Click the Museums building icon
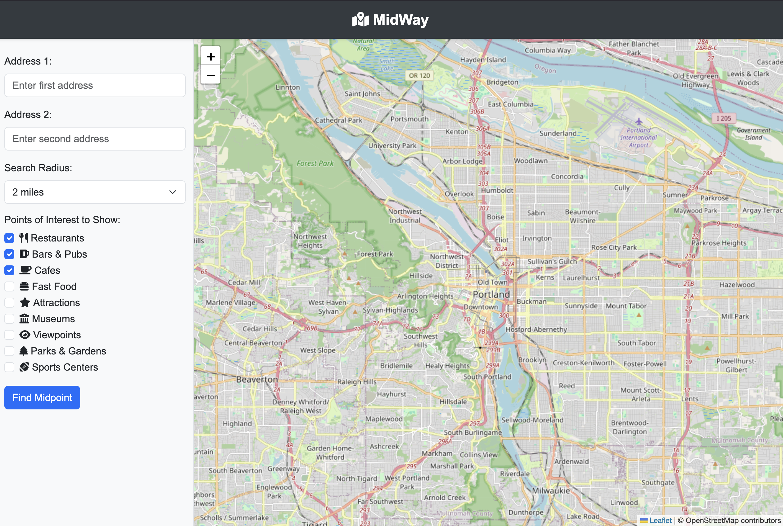Image resolution: width=783 pixels, height=532 pixels. point(24,318)
